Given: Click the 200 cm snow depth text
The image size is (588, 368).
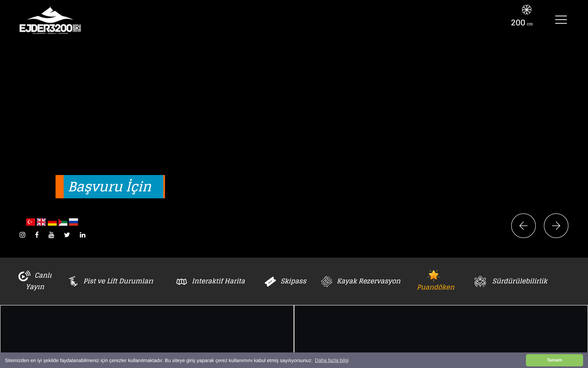Looking at the screenshot, I should pyautogui.click(x=522, y=23).
